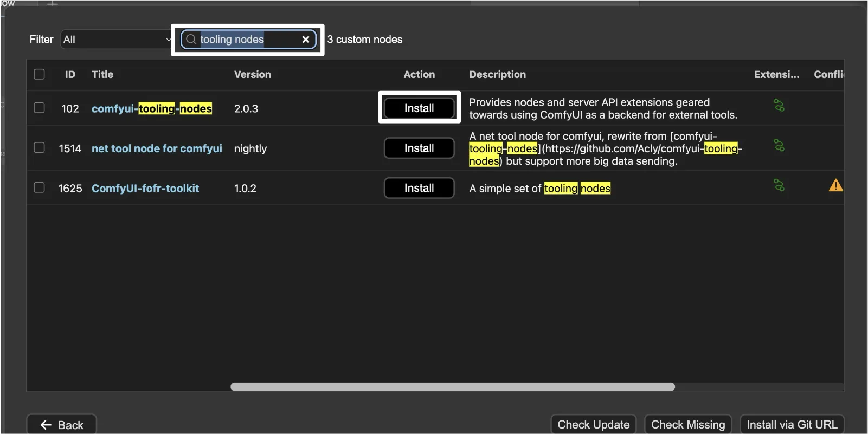Screen dimensions: 868x434
Task: Click extension link icon for comfyui-tooling-nodes
Action: [779, 106]
